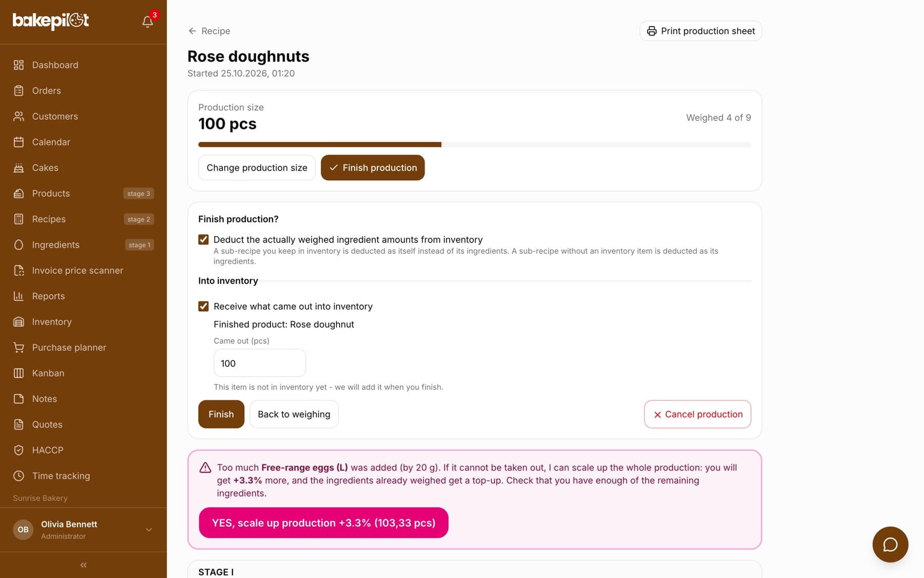Open the notifications bell
The height and width of the screenshot is (578, 924).
coord(147,22)
